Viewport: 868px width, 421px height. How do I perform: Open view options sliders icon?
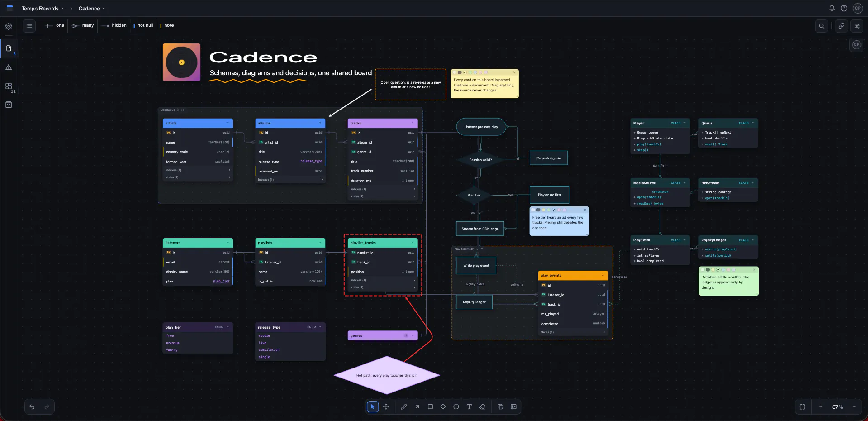[x=857, y=26]
